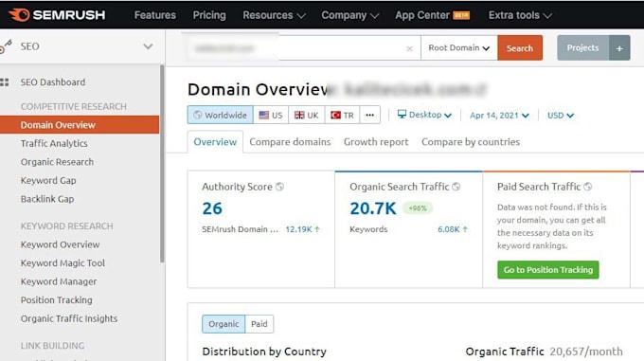Click the Keywords count 6.08K
The image size is (644, 361).
(x=452, y=229)
